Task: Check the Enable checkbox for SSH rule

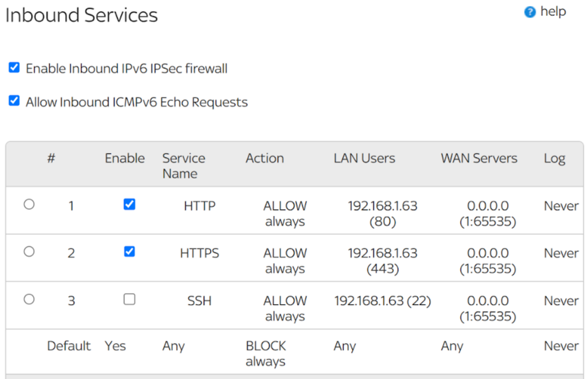Action: pyautogui.click(x=129, y=299)
